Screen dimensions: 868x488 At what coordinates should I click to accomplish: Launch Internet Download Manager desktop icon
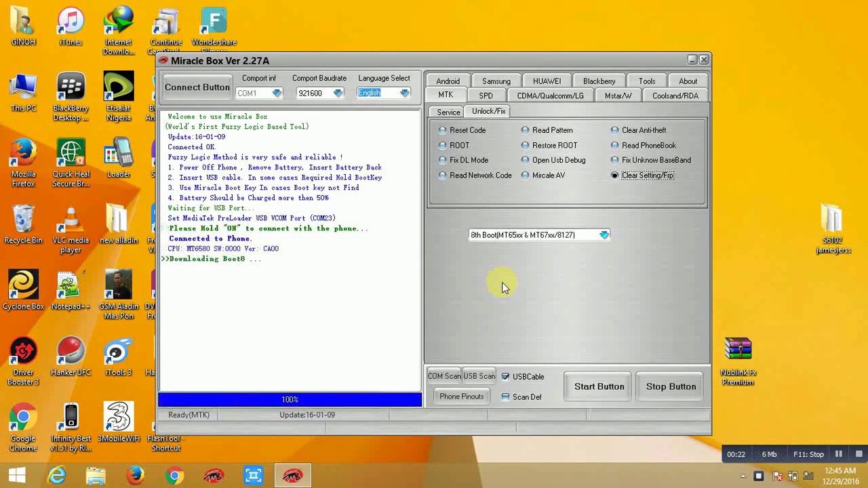click(119, 31)
